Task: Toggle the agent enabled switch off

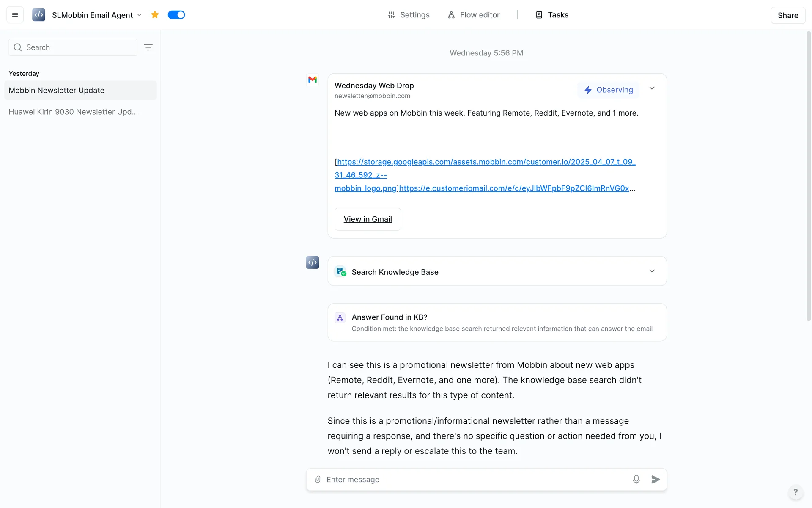Action: tap(176, 15)
